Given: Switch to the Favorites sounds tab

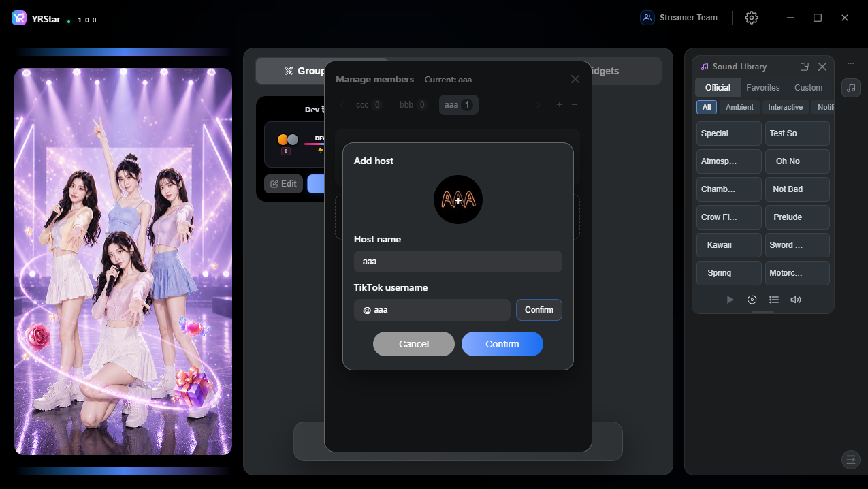Looking at the screenshot, I should click(x=763, y=87).
